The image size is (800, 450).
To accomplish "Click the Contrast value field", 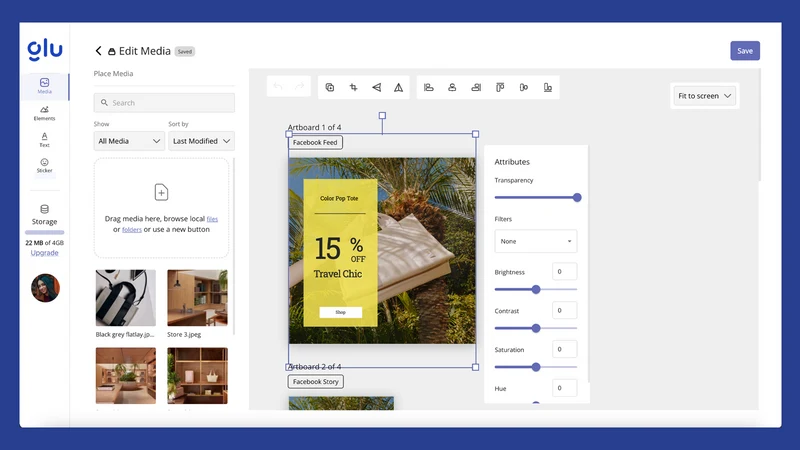I will (x=564, y=310).
